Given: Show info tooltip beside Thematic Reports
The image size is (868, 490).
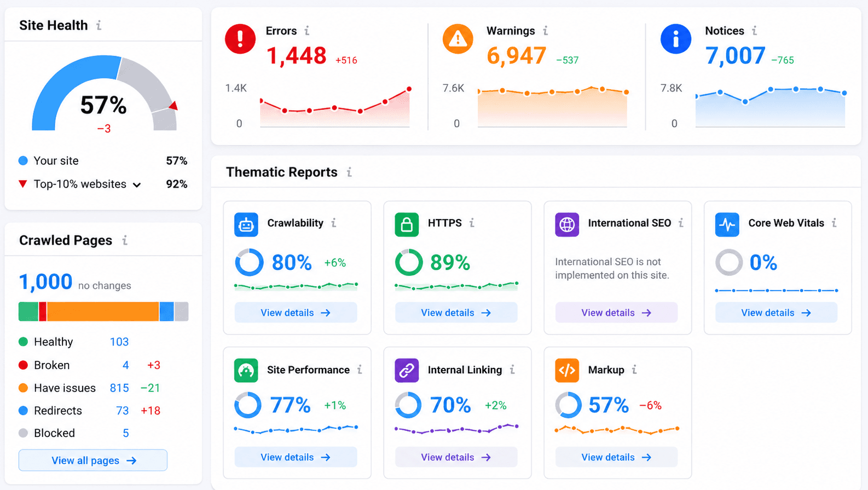Looking at the screenshot, I should [x=349, y=172].
